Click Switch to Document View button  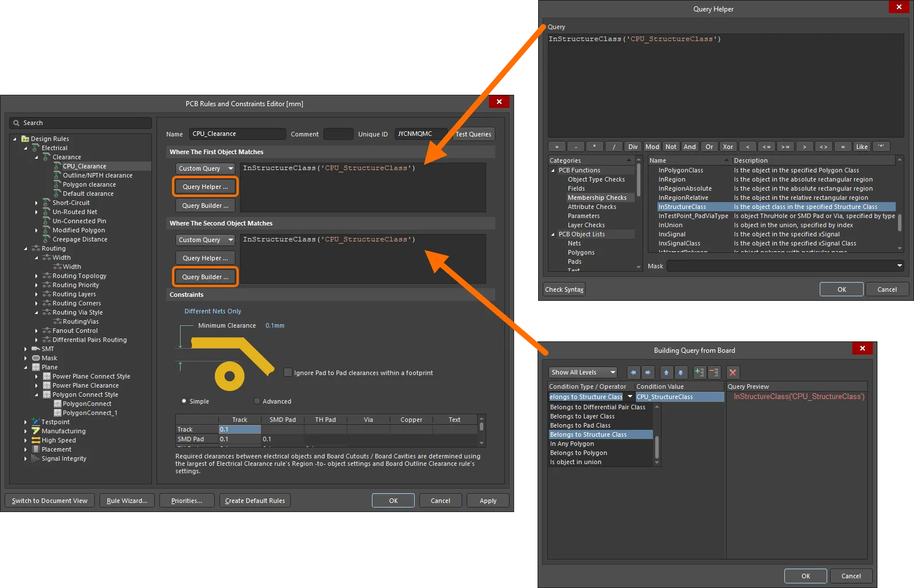50,501
